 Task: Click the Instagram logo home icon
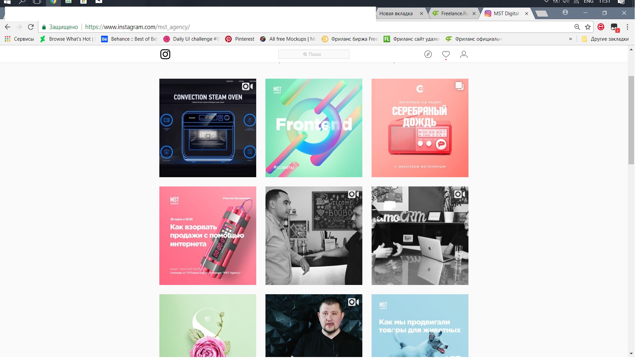click(165, 54)
